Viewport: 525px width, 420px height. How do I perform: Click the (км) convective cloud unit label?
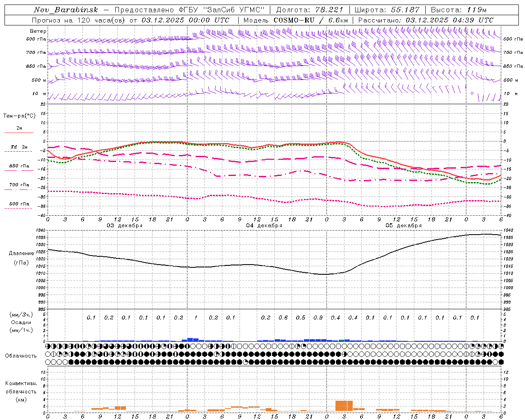(21, 399)
